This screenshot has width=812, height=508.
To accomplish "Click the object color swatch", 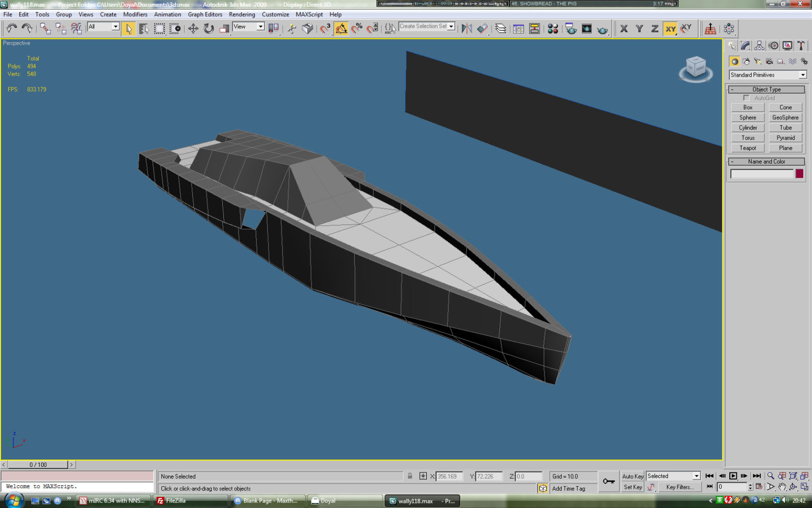I will [799, 174].
